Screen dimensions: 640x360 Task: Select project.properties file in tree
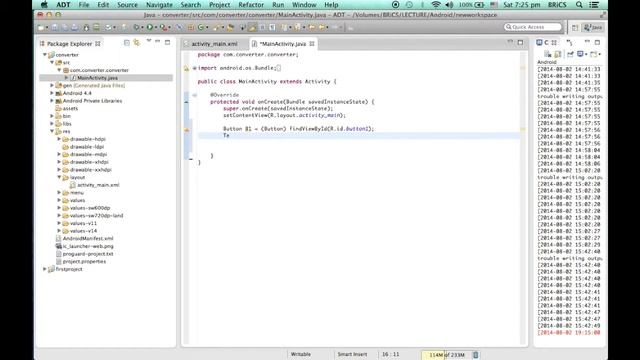[x=84, y=261]
